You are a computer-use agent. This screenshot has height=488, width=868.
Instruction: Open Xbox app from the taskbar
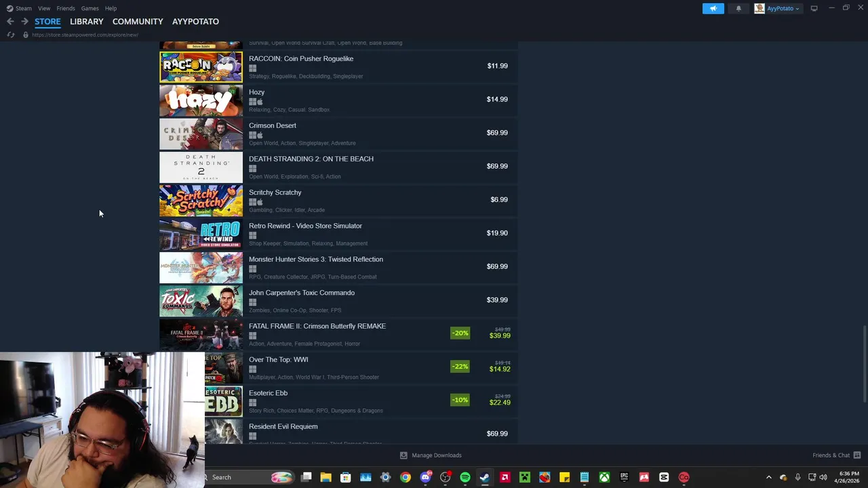pyautogui.click(x=604, y=477)
